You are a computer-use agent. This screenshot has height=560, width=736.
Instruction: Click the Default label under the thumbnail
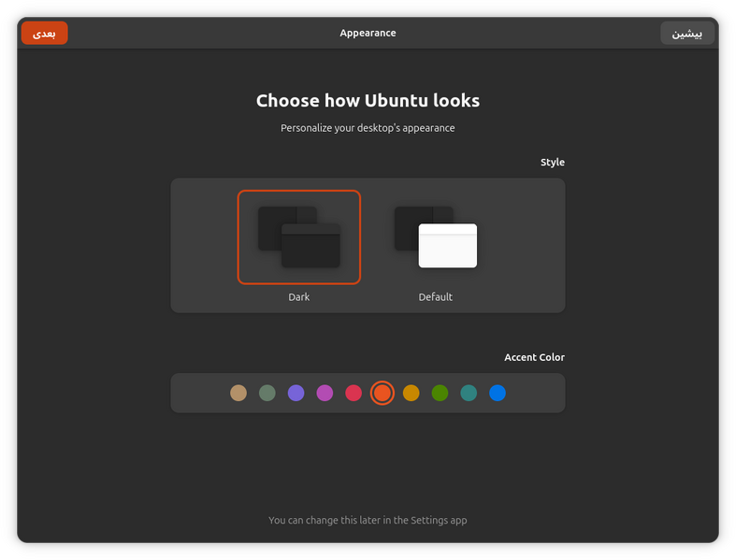click(x=436, y=297)
